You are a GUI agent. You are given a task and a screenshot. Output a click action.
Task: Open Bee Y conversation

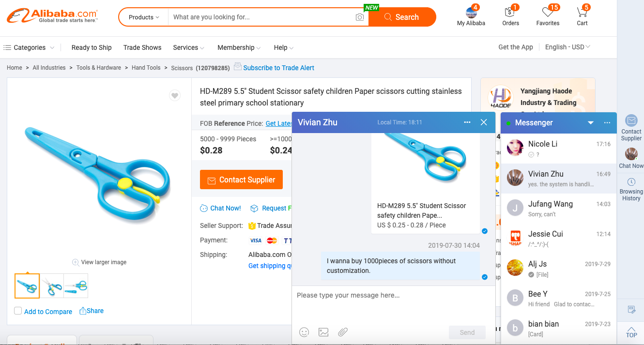(559, 298)
